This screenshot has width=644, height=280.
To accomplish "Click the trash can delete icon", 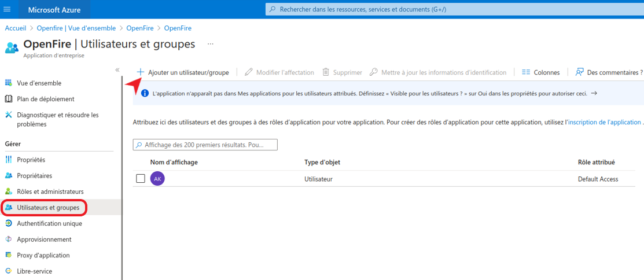I will (x=326, y=72).
